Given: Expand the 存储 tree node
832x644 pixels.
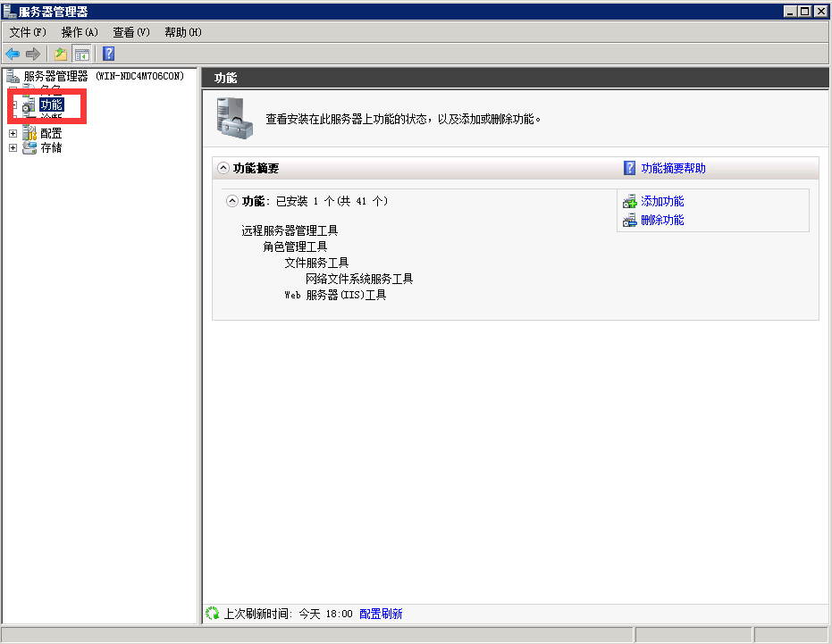Looking at the screenshot, I should (13, 148).
